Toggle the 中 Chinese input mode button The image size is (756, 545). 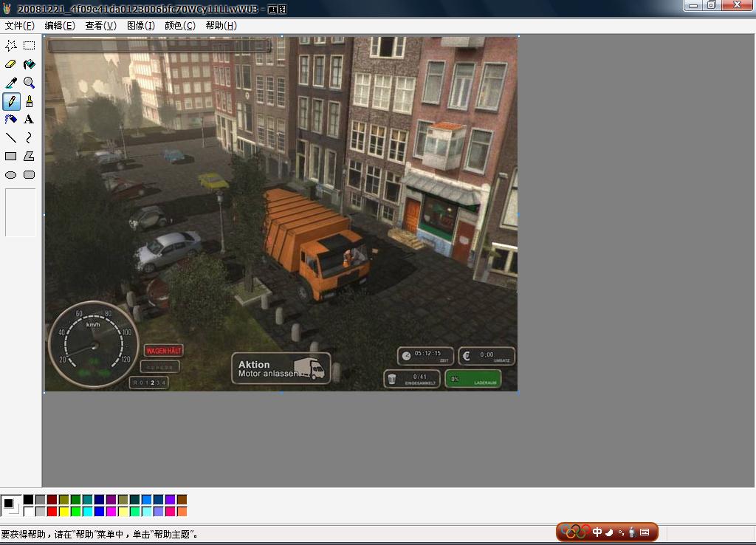[597, 532]
